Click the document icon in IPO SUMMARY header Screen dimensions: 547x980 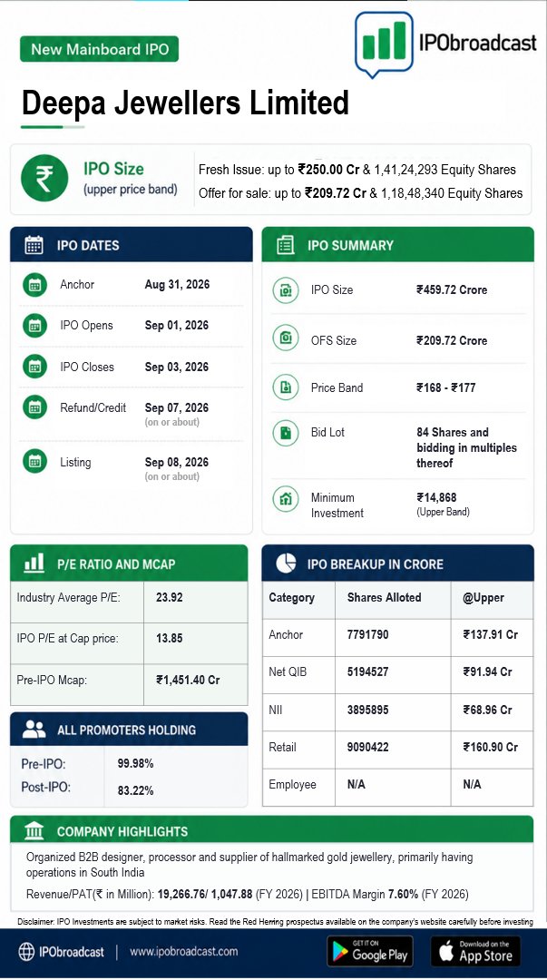(x=286, y=245)
